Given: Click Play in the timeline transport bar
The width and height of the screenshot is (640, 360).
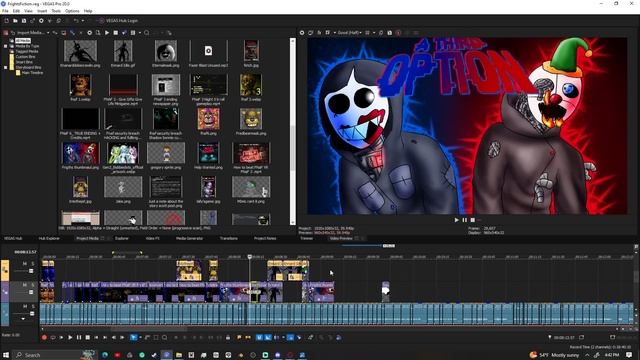Looking at the screenshot, I should point(70,338).
